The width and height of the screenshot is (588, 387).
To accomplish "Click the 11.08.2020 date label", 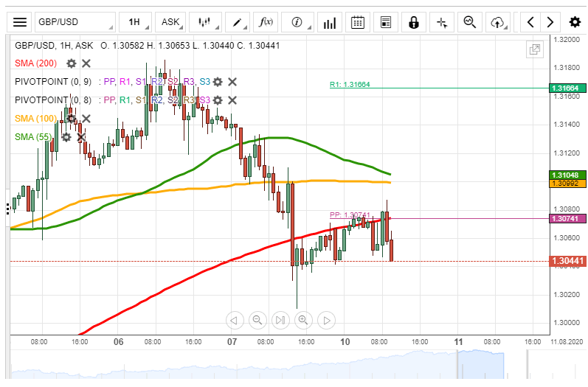I will point(567,342).
